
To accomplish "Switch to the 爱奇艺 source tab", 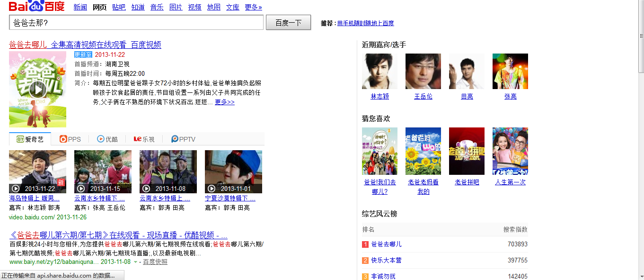I will (x=30, y=139).
